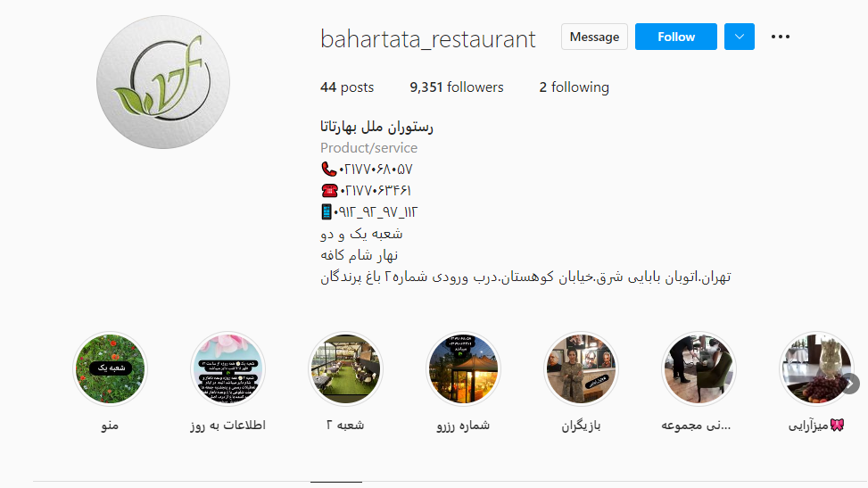This screenshot has height=488, width=868.
Task: Open the شعبه ۲ story highlight
Action: (345, 369)
